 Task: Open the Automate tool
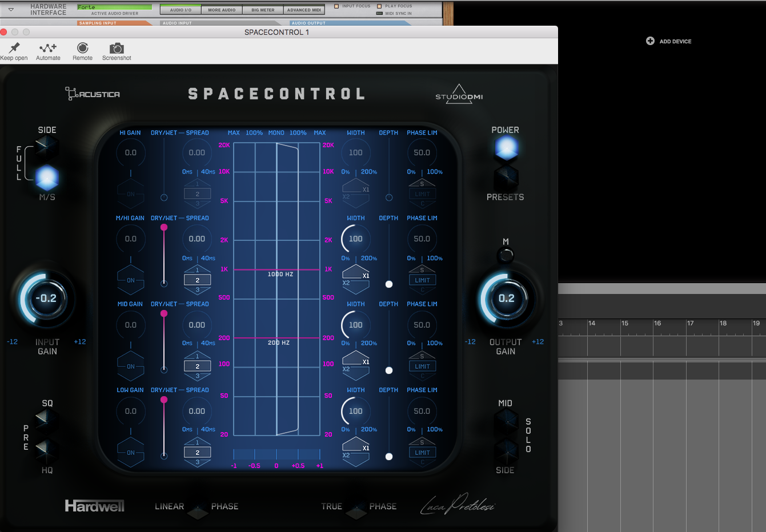tap(48, 48)
